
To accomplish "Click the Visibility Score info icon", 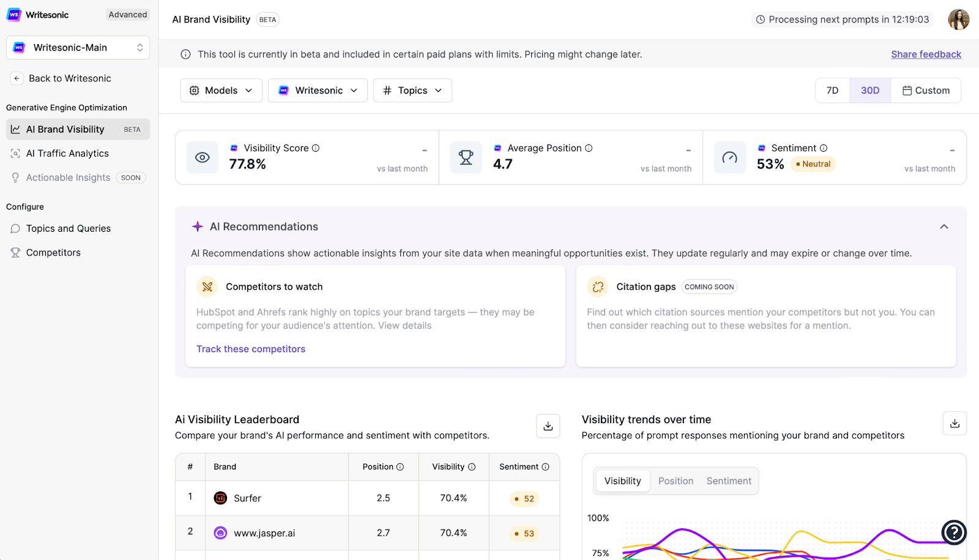I will (x=316, y=148).
